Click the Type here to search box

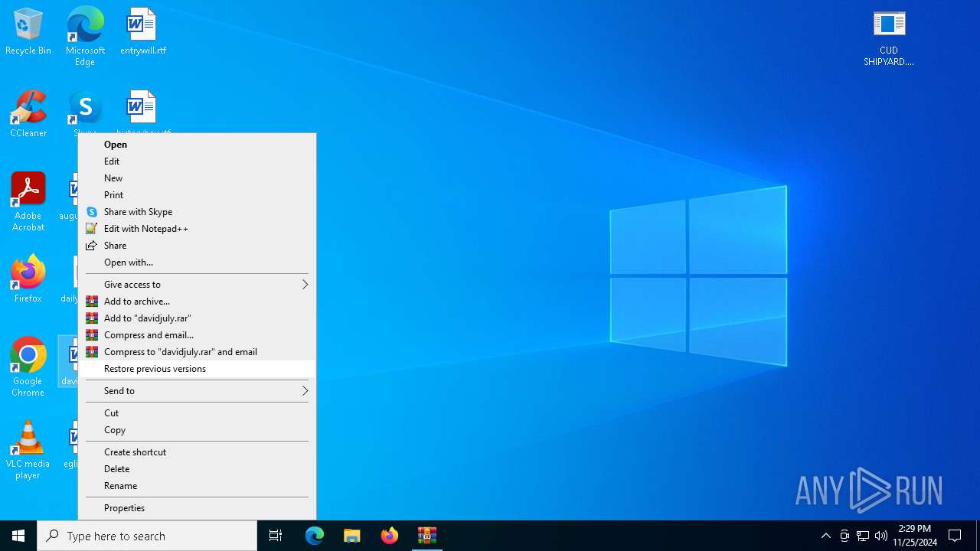[147, 536]
